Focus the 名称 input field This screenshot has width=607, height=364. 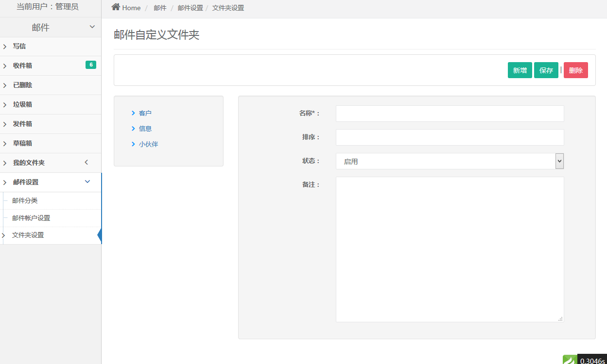coord(450,114)
